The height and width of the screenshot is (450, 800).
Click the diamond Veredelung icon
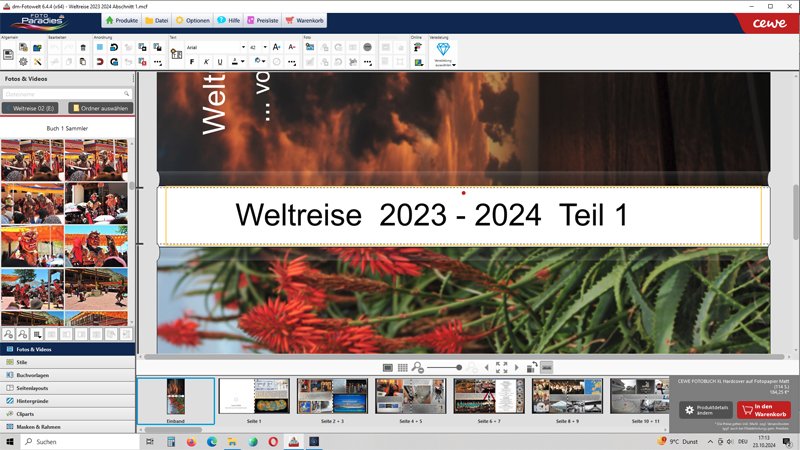443,49
